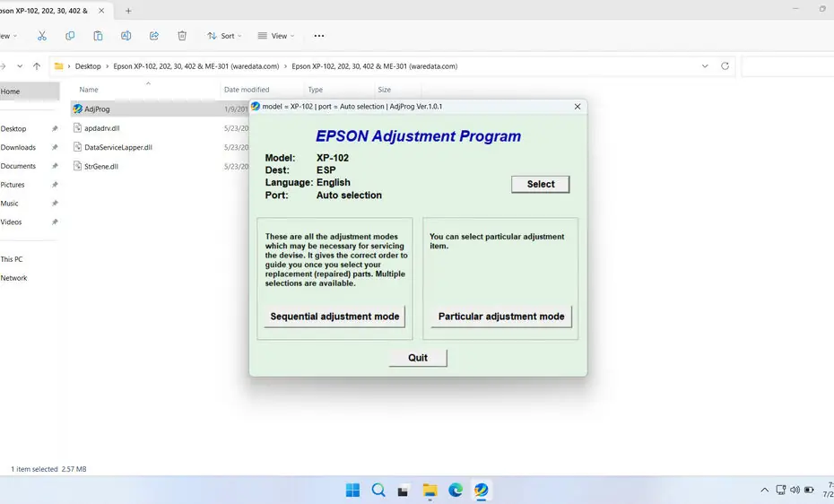Image resolution: width=834 pixels, height=504 pixels.
Task: Click the Share icon in toolbar
Action: [x=153, y=36]
